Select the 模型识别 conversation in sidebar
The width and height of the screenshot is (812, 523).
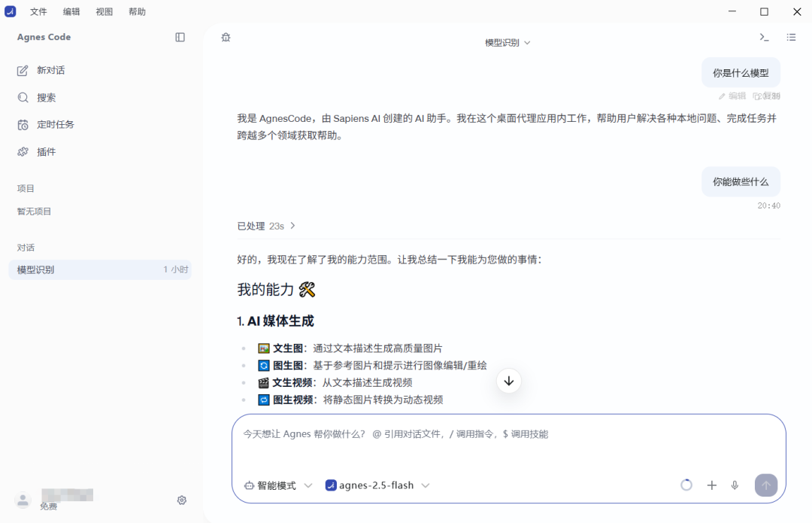(100, 269)
